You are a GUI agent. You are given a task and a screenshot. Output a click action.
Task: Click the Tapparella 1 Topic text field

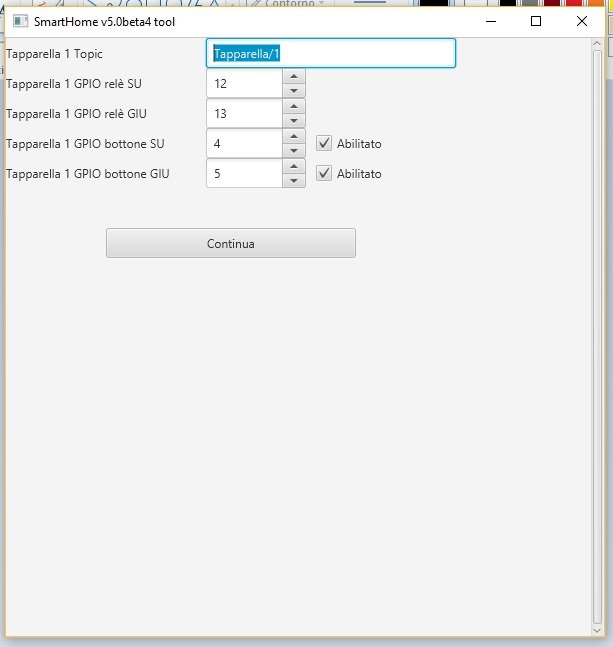[x=331, y=53]
